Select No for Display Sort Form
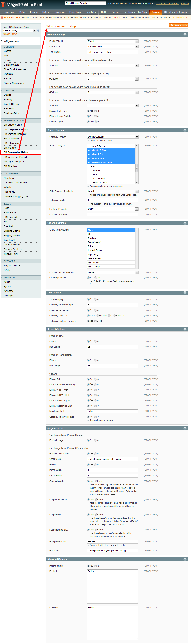 pos(96,111)
